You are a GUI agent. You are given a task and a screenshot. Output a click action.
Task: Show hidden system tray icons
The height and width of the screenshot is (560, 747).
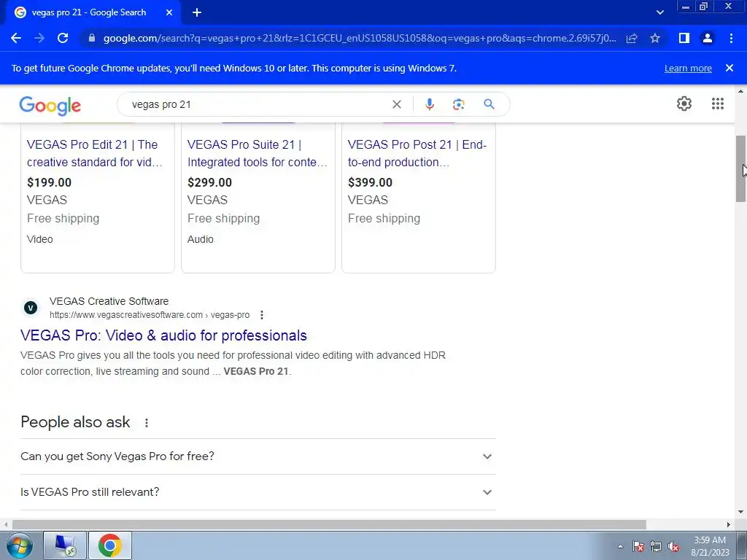620,546
